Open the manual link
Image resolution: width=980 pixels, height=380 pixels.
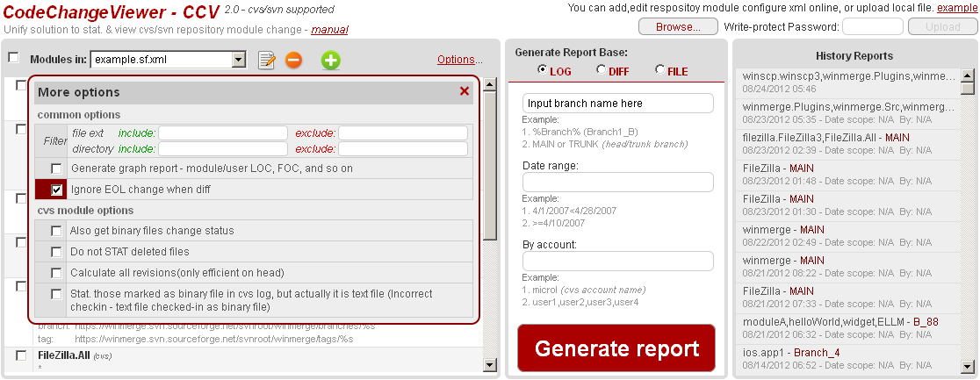click(x=329, y=29)
